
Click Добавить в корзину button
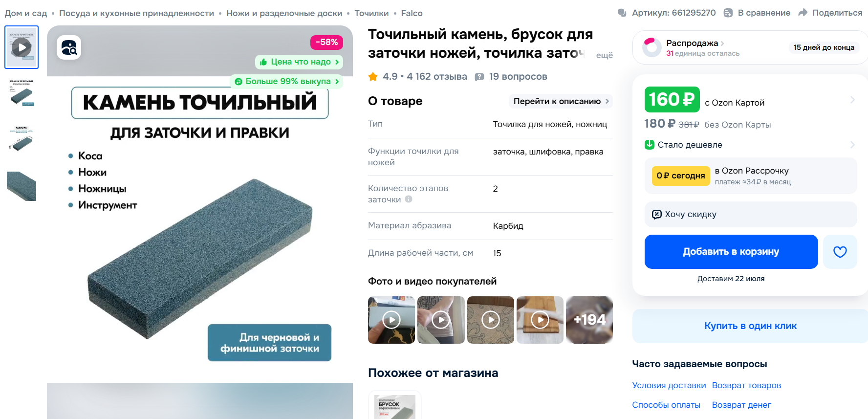(x=731, y=252)
